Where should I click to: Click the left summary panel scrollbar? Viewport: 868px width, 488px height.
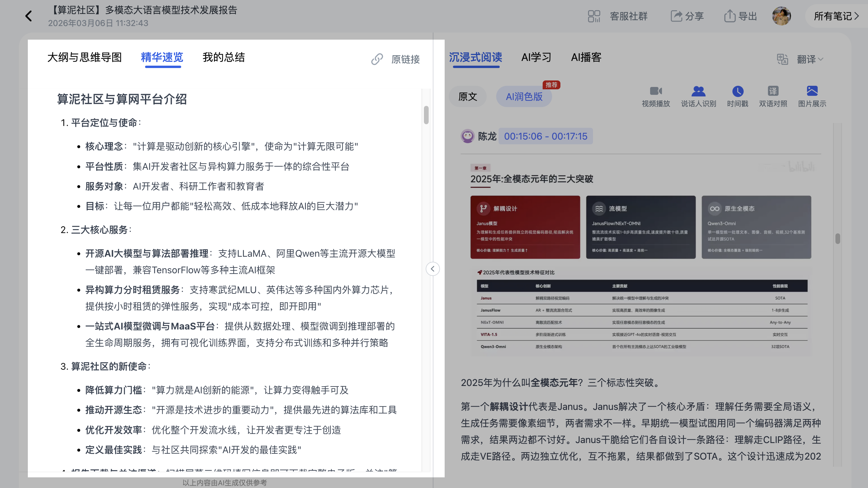426,115
